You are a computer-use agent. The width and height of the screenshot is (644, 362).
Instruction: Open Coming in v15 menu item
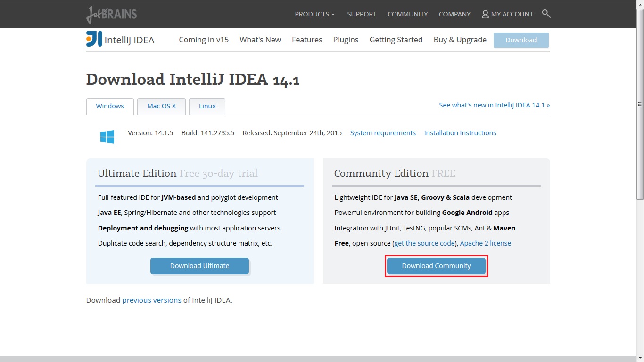click(204, 40)
